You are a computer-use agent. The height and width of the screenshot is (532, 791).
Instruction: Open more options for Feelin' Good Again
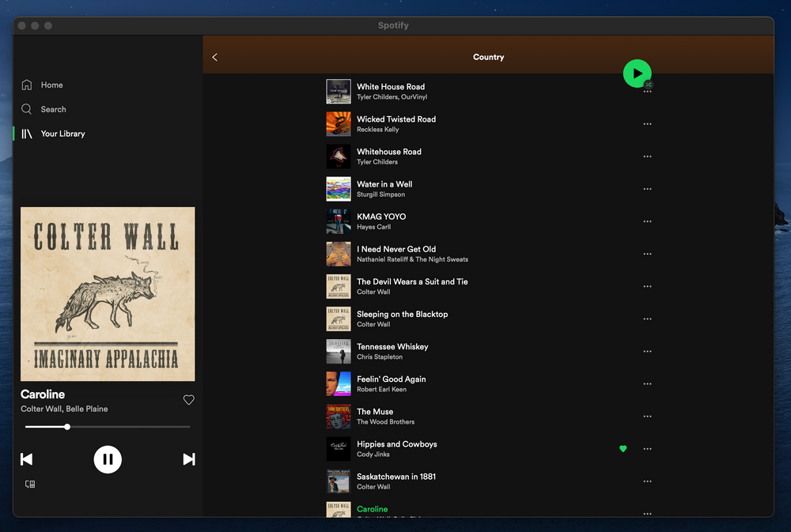click(x=647, y=383)
